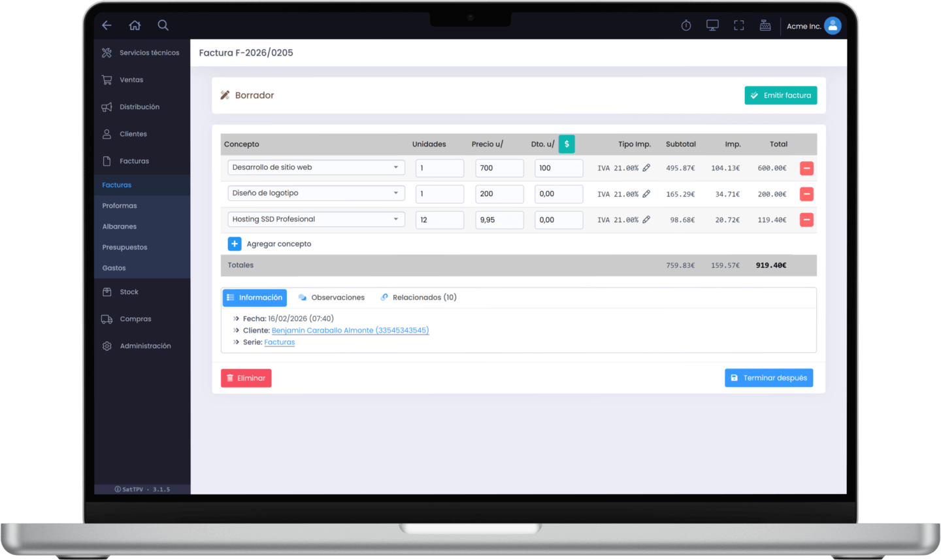
Task: Open search with magnifier icon
Action: (x=163, y=25)
